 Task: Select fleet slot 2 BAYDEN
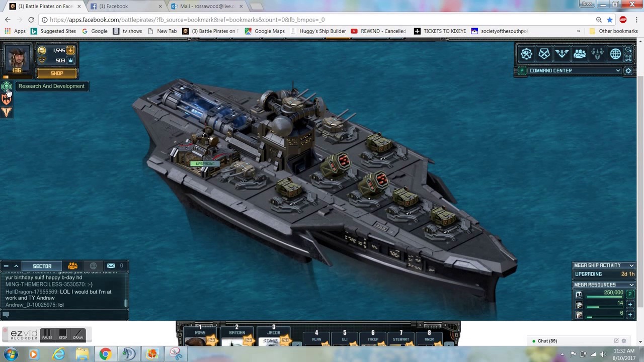[x=236, y=336]
